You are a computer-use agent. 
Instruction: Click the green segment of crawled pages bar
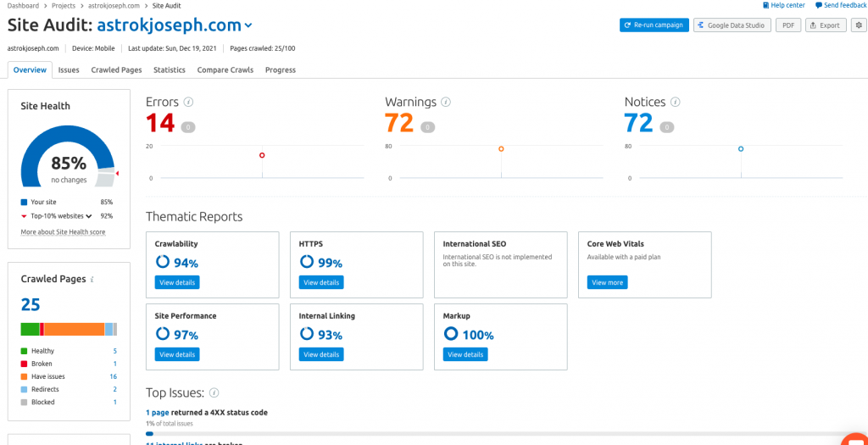point(30,329)
